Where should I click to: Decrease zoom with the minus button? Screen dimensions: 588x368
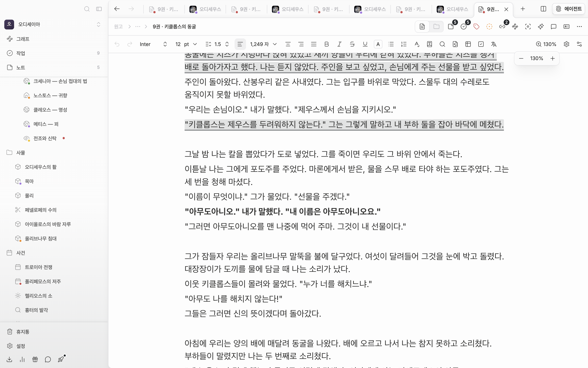[x=521, y=58]
